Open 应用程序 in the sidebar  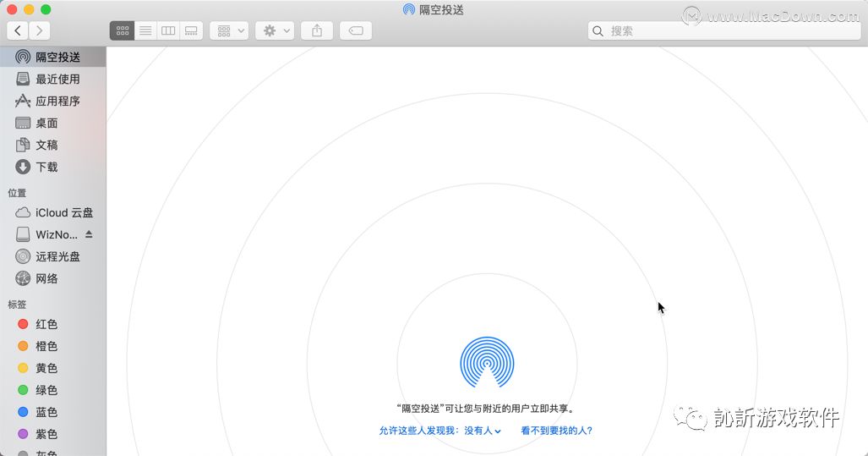coord(52,101)
